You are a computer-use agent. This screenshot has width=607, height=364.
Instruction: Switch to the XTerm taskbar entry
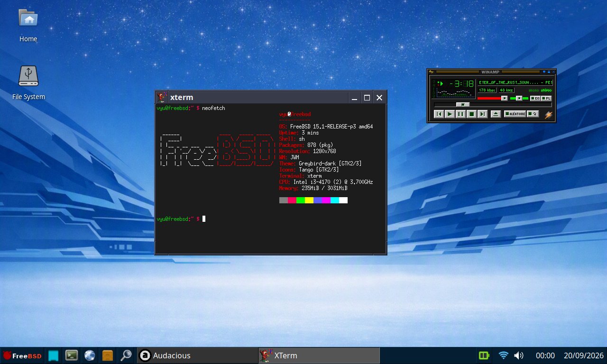click(x=319, y=355)
